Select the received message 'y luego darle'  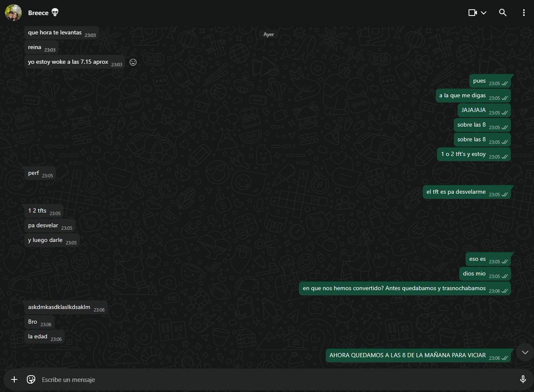click(52, 240)
